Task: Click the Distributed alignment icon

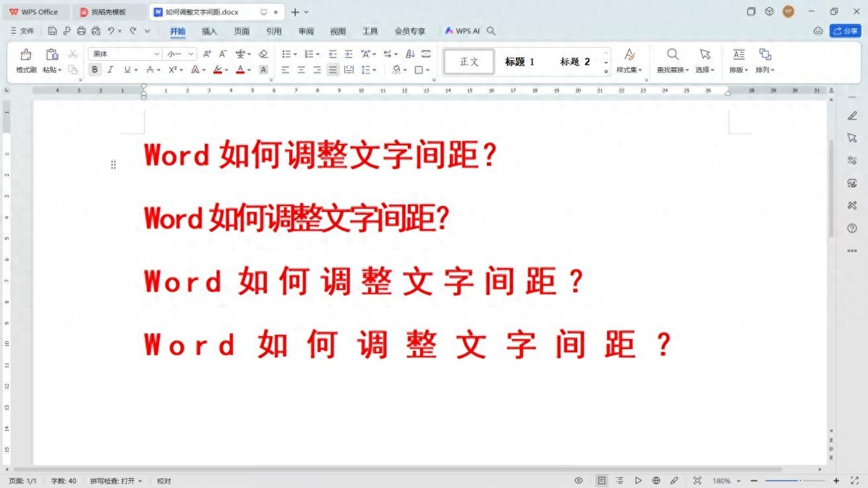Action: click(x=349, y=70)
